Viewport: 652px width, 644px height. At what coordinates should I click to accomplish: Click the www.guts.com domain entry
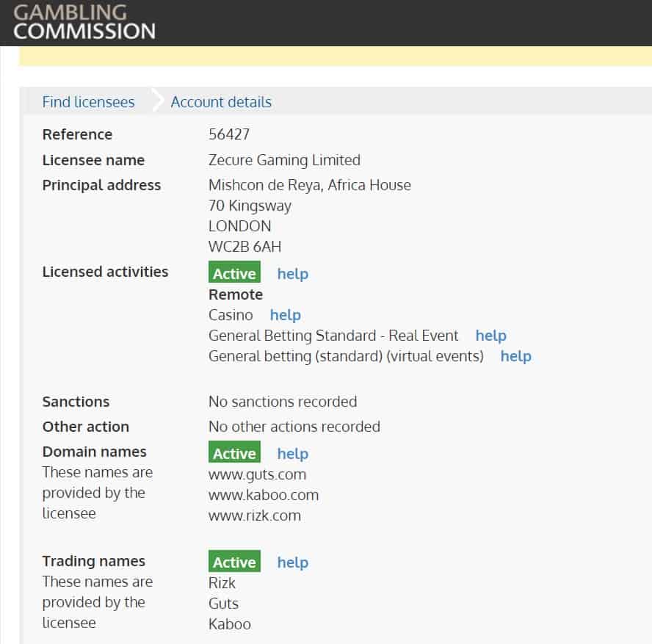(x=258, y=475)
